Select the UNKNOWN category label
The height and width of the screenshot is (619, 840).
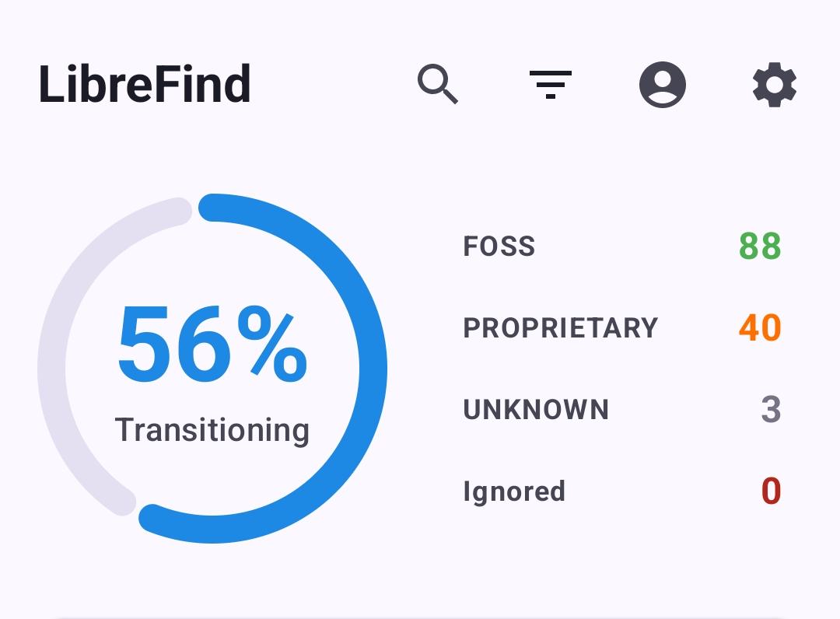click(x=536, y=410)
